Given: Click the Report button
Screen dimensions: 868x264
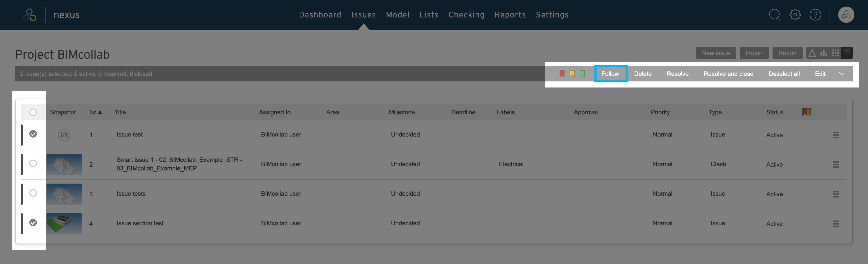Looking at the screenshot, I should 787,53.
